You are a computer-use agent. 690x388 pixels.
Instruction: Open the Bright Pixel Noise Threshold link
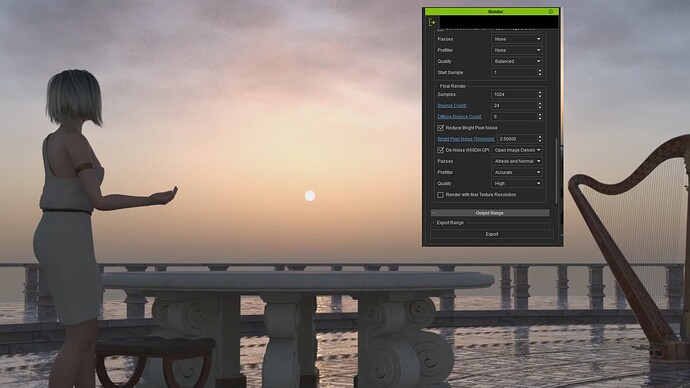pyautogui.click(x=466, y=139)
